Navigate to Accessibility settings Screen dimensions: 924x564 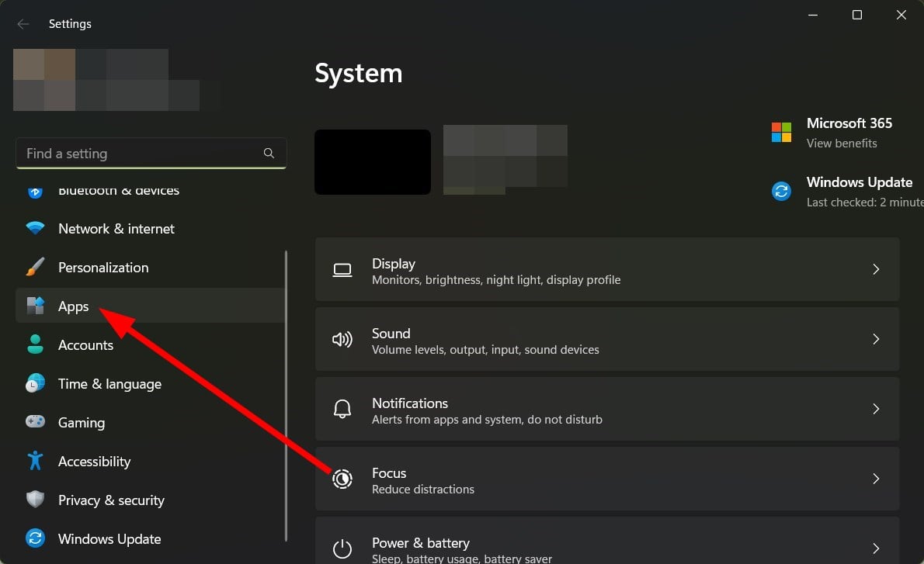[150, 462]
